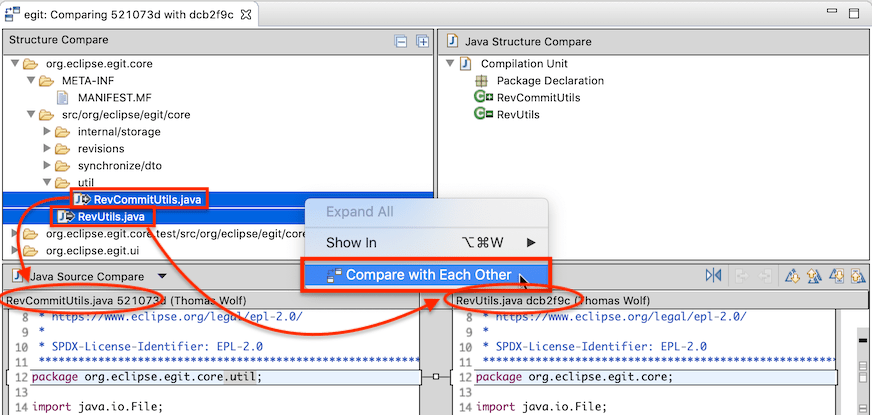Select the org.eclipse.egit.core project label

pyautogui.click(x=99, y=64)
